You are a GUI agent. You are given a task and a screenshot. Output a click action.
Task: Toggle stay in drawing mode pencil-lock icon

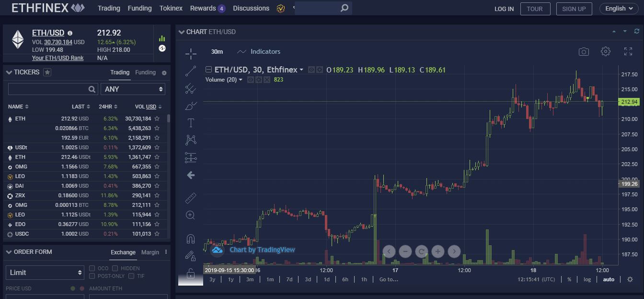click(x=191, y=256)
